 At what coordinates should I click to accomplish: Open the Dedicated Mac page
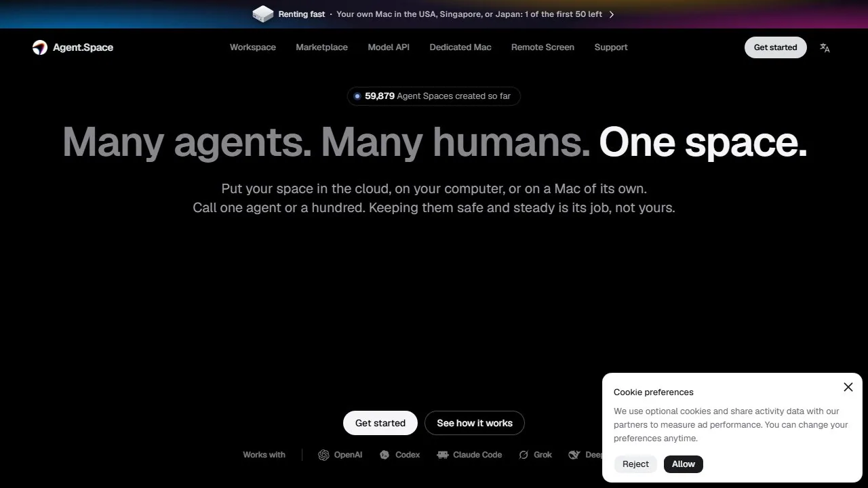[x=460, y=47]
